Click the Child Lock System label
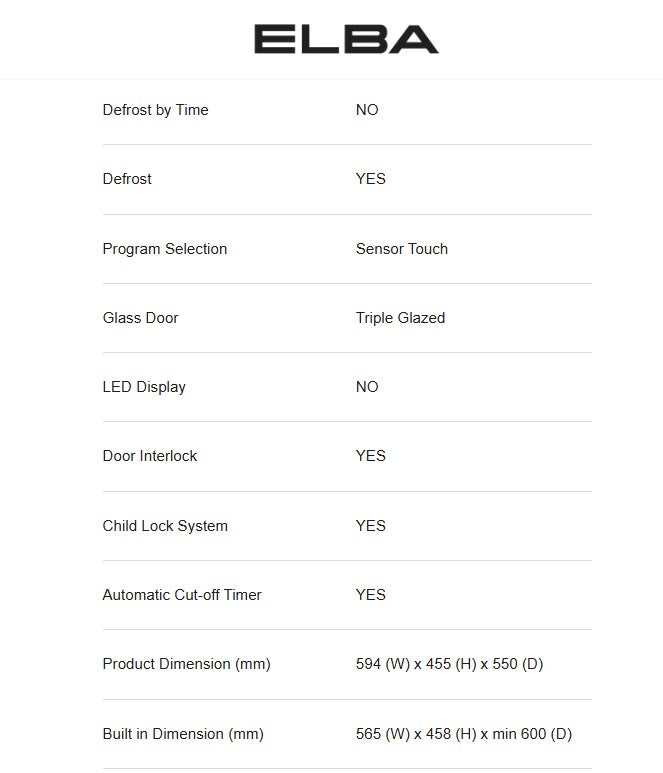 click(x=165, y=526)
